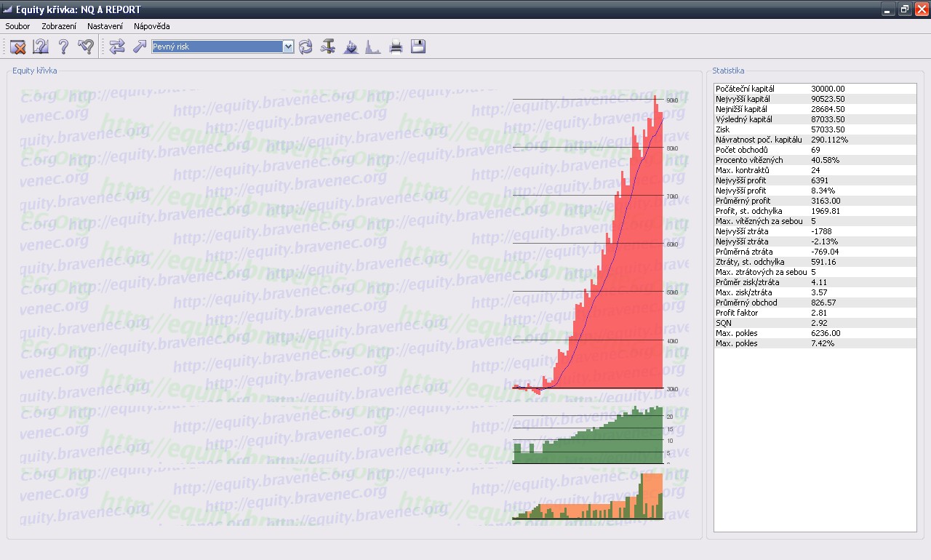This screenshot has width=931, height=560.
Task: Open settings via the hammer and wrench icon
Action: (x=328, y=47)
